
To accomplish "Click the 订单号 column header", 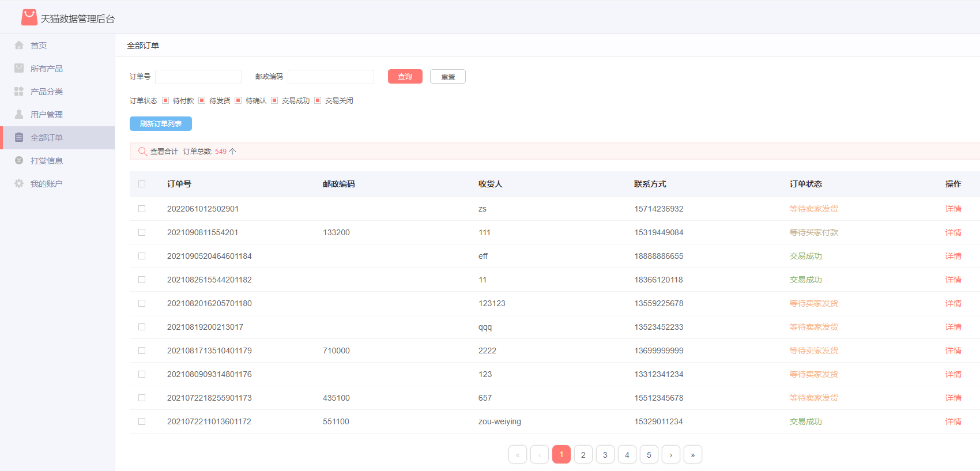I will [x=179, y=184].
